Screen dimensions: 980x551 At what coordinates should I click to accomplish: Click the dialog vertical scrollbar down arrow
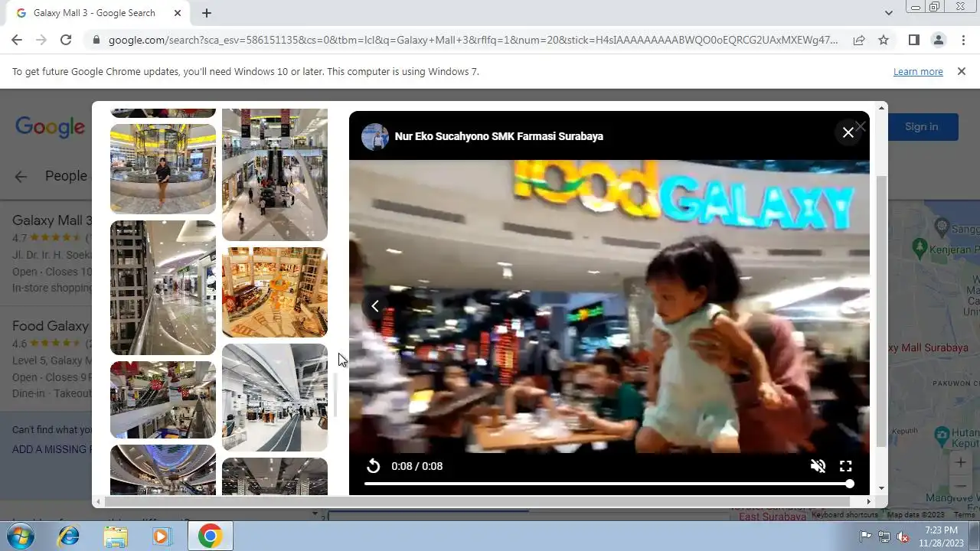[x=881, y=487]
